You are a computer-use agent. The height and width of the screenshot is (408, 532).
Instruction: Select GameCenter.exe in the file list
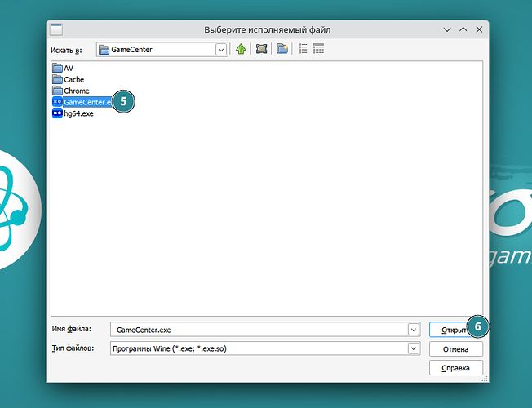[86, 102]
